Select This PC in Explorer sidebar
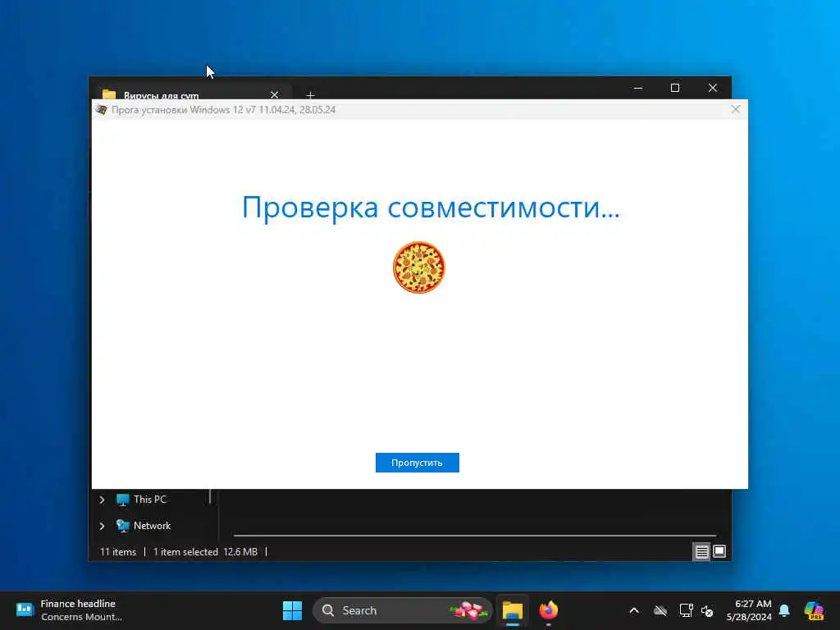Viewport: 840px width, 630px height. click(x=150, y=500)
